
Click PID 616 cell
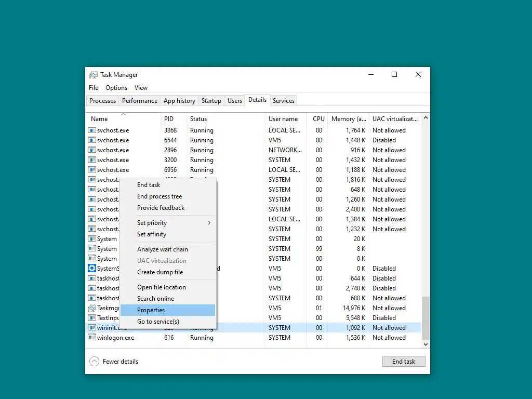169,338
